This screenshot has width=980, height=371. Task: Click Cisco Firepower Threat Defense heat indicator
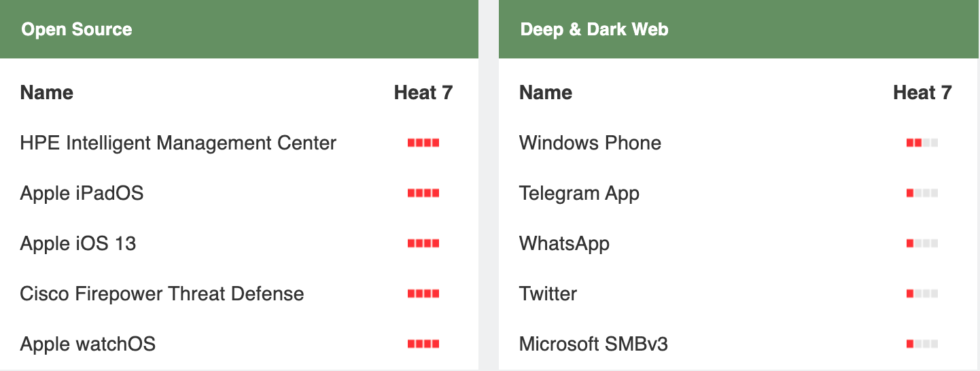pyautogui.click(x=423, y=294)
